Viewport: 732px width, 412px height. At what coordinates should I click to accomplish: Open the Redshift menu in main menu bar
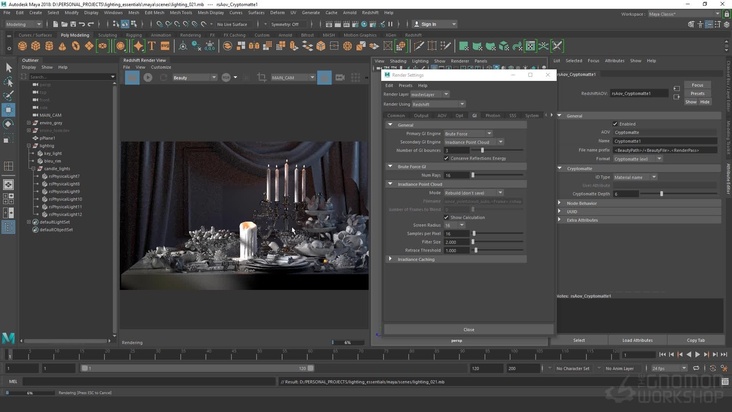click(370, 13)
